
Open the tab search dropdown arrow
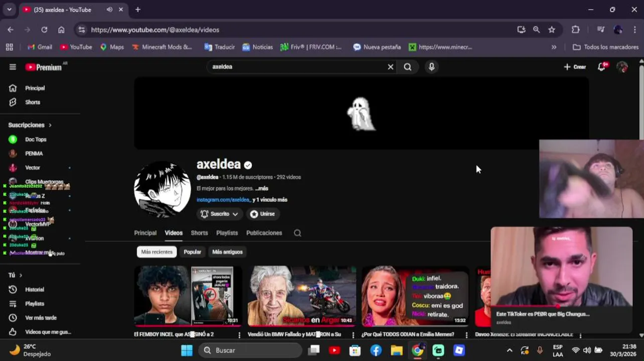(x=9, y=10)
